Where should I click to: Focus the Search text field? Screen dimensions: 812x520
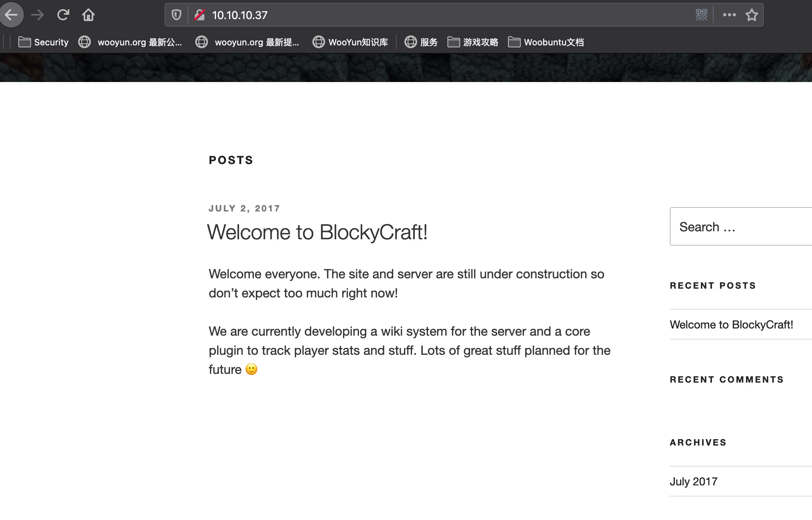(x=741, y=227)
